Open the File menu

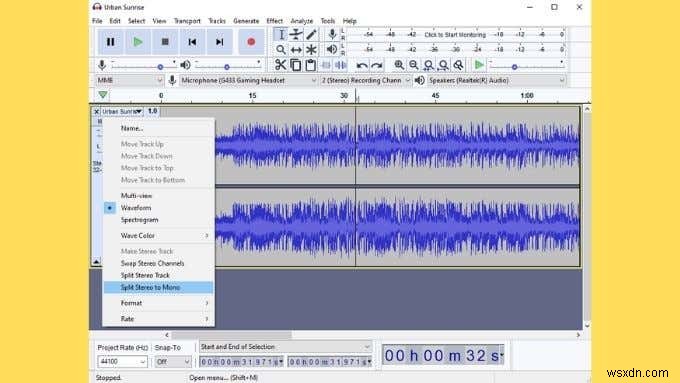(x=97, y=21)
